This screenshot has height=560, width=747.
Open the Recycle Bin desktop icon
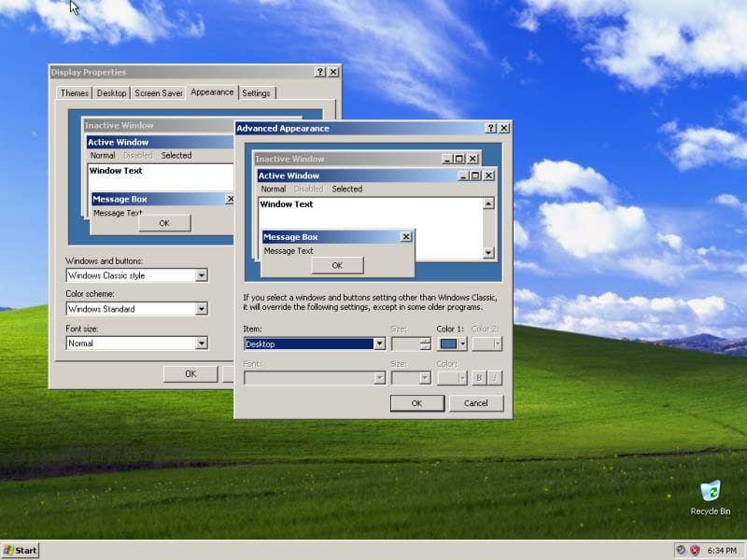(711, 492)
